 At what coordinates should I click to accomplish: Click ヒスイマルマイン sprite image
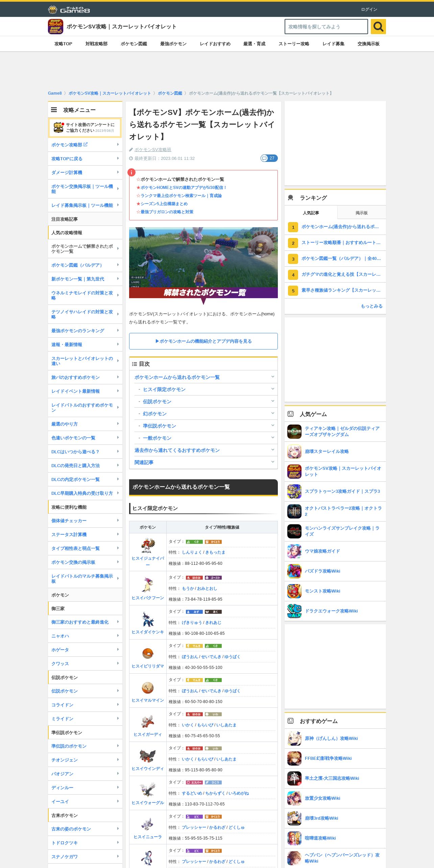point(148,687)
